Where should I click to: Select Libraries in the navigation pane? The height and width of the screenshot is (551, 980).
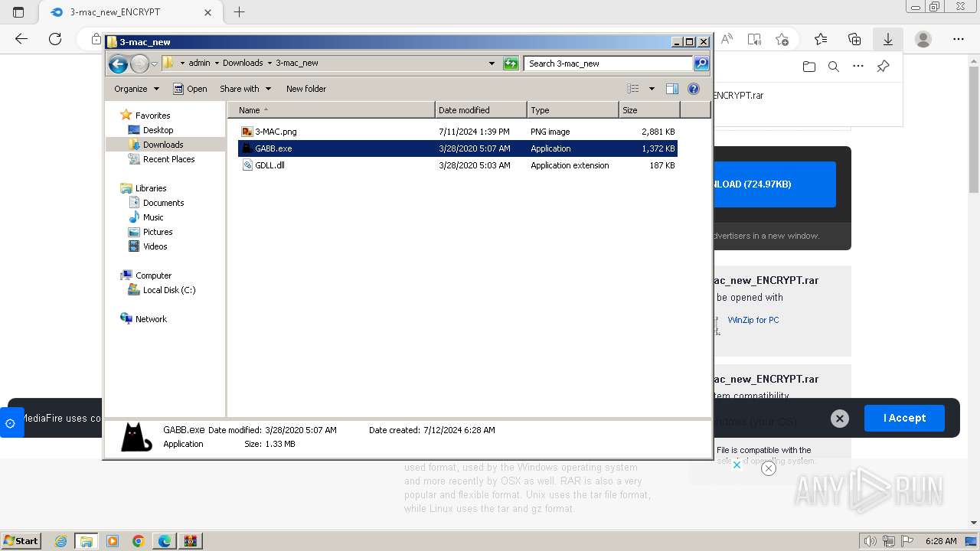coord(151,188)
